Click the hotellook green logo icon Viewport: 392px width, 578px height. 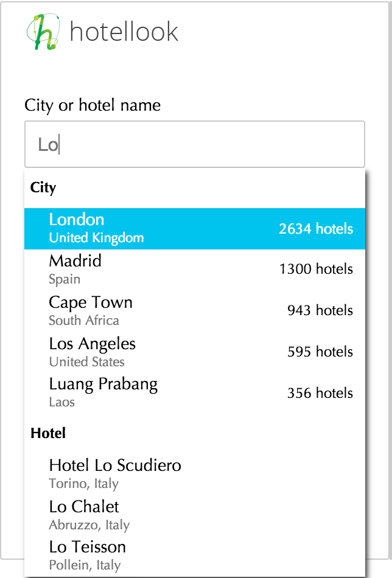click(x=44, y=31)
